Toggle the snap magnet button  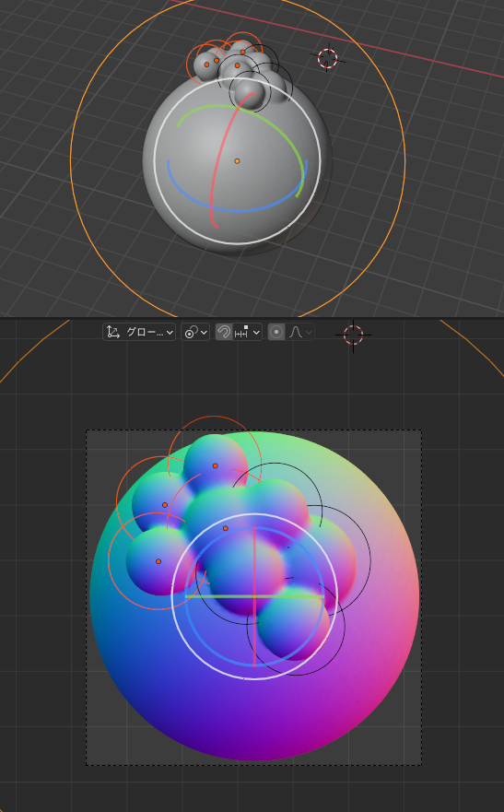pos(224,332)
